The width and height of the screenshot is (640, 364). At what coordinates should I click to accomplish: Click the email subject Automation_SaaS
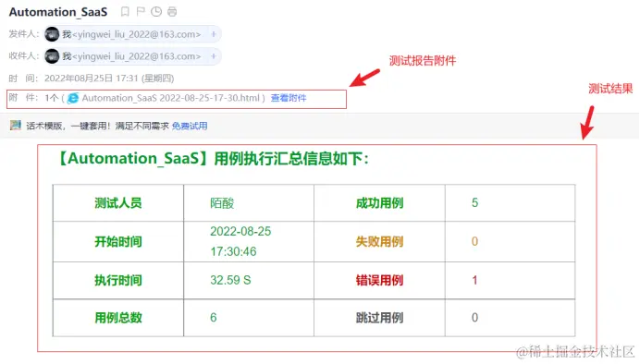tap(58, 12)
